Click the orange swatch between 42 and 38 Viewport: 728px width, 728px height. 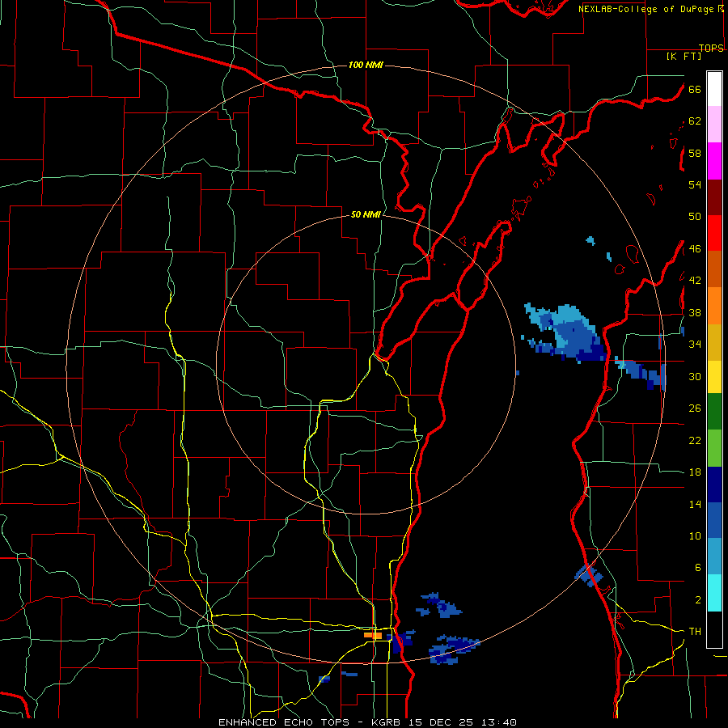[714, 306]
